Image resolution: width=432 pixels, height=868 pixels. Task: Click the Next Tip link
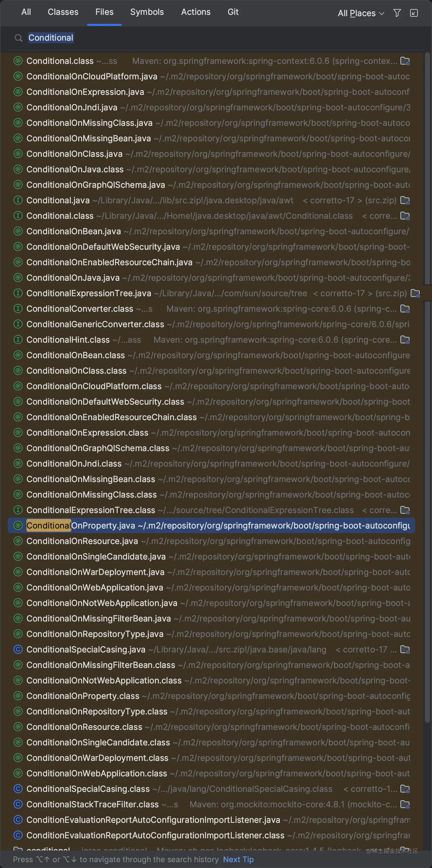(x=238, y=859)
